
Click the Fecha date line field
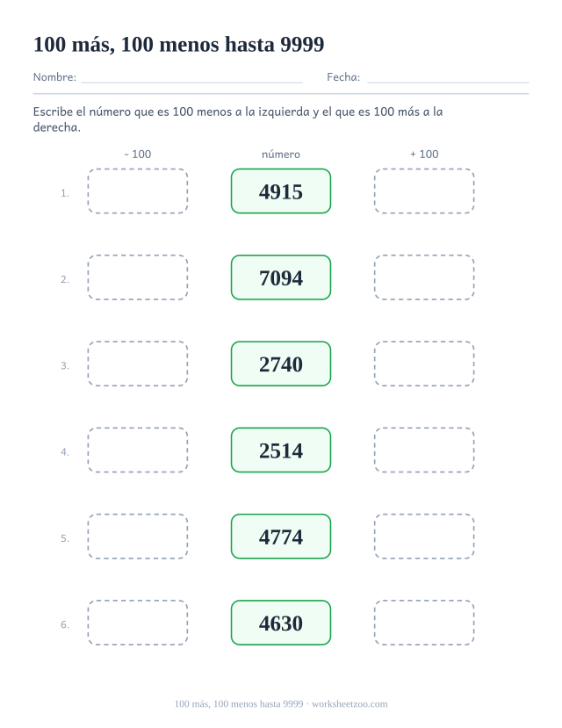(448, 77)
